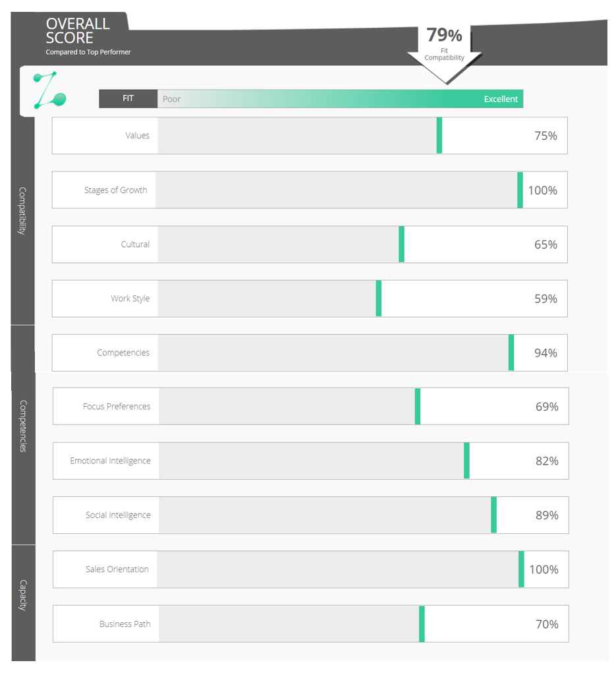
Task: Open the Social Intelligence row
Action: pos(118,515)
